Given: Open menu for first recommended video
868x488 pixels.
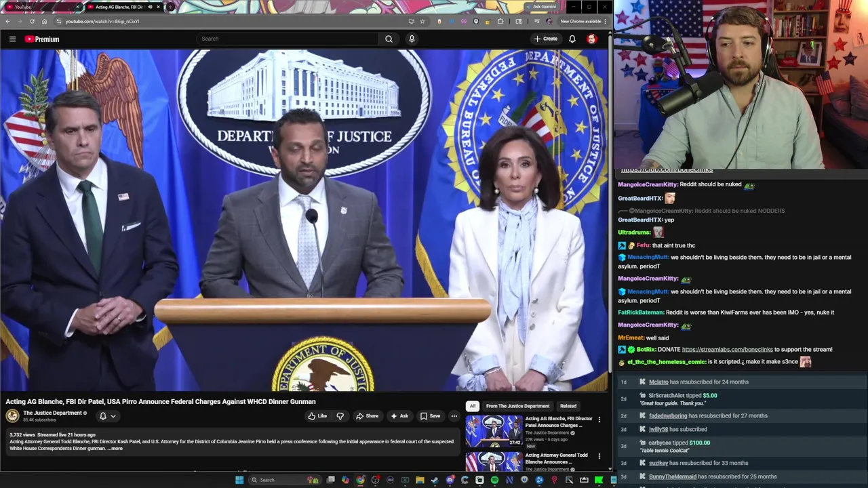Looking at the screenshot, I should 599,420.
